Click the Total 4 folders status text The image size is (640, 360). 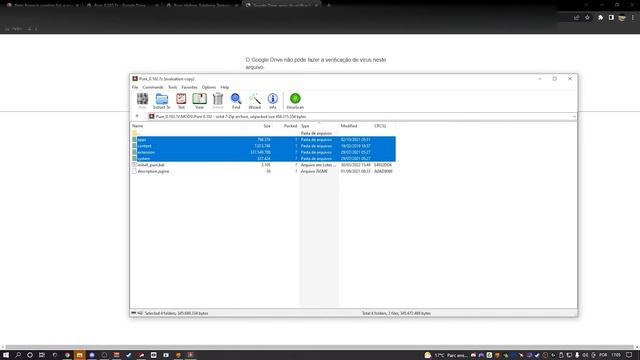[x=396, y=313]
